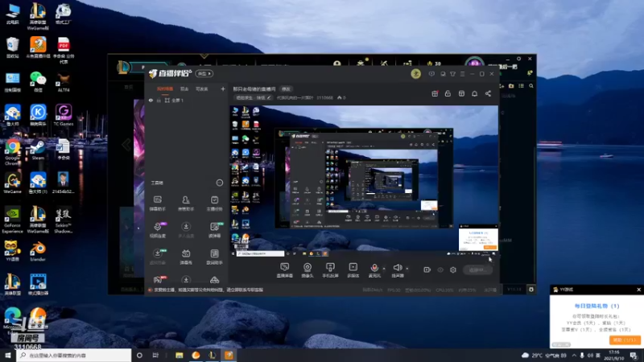This screenshot has width=644, height=362.
Task: Open the barrage assistant tool in toolbox
Action: [157, 204]
